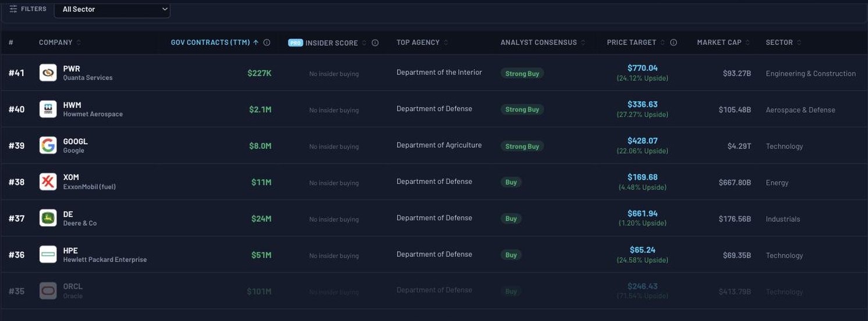
Task: Click Department of Agriculture cell
Action: [x=439, y=145]
